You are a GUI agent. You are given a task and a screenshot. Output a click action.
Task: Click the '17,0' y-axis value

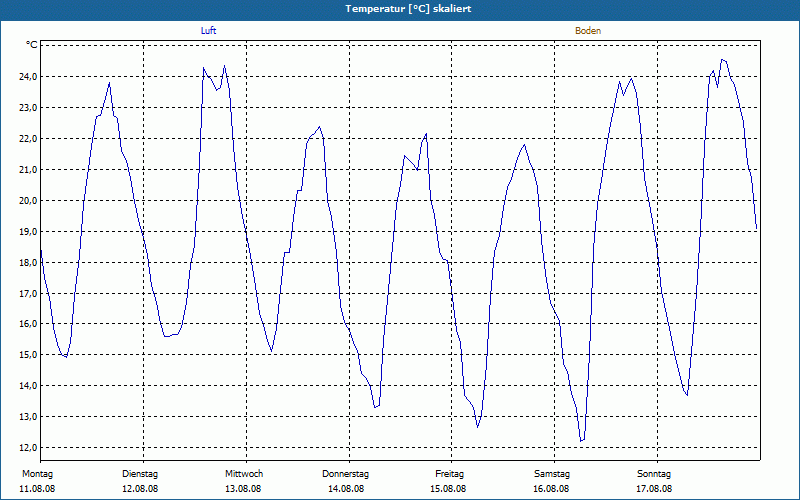tap(28, 293)
